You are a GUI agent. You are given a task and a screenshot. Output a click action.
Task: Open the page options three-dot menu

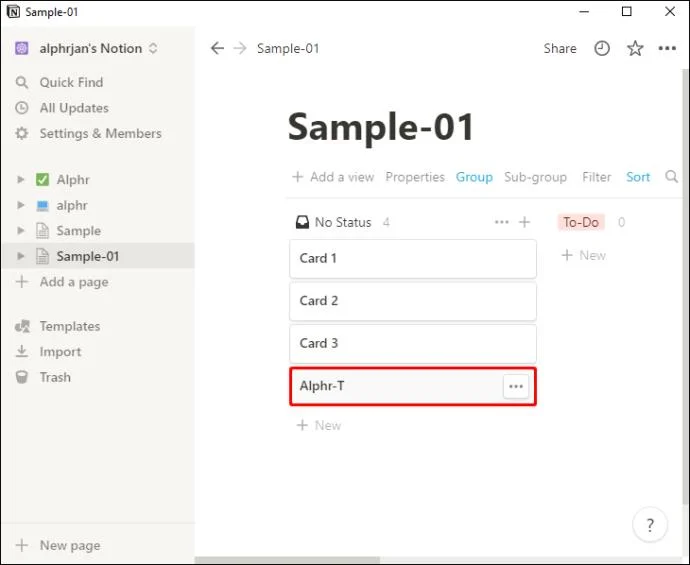pyautogui.click(x=667, y=48)
